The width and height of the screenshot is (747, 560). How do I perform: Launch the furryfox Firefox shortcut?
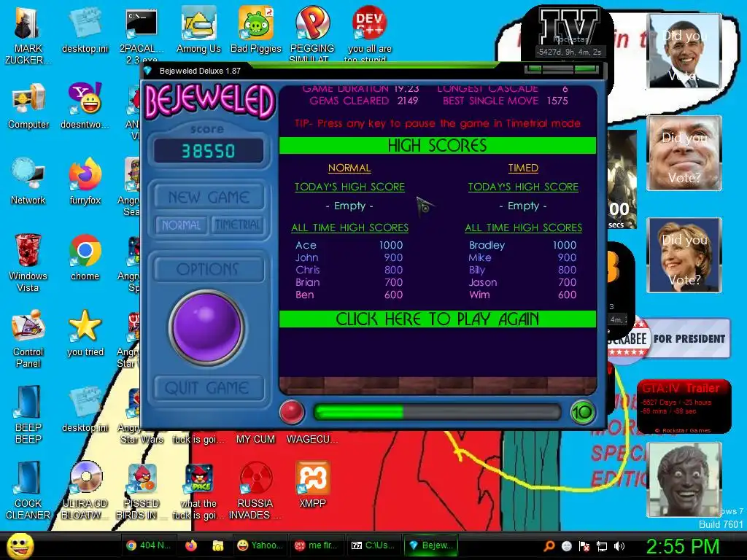tap(85, 182)
